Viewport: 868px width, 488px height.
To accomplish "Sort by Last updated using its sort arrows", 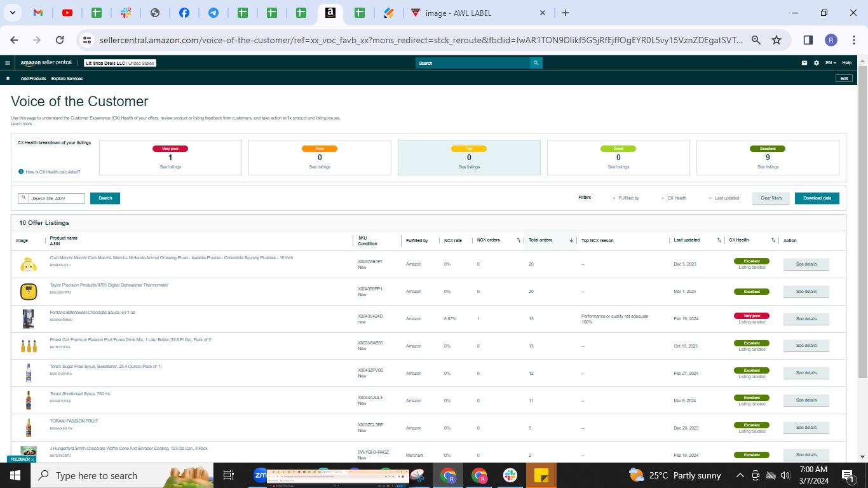I will tap(719, 240).
